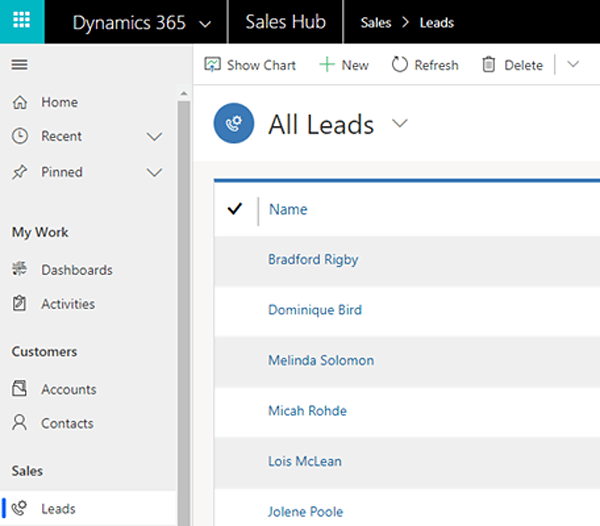Open the Micah Rohde lead
600x526 pixels.
point(307,410)
